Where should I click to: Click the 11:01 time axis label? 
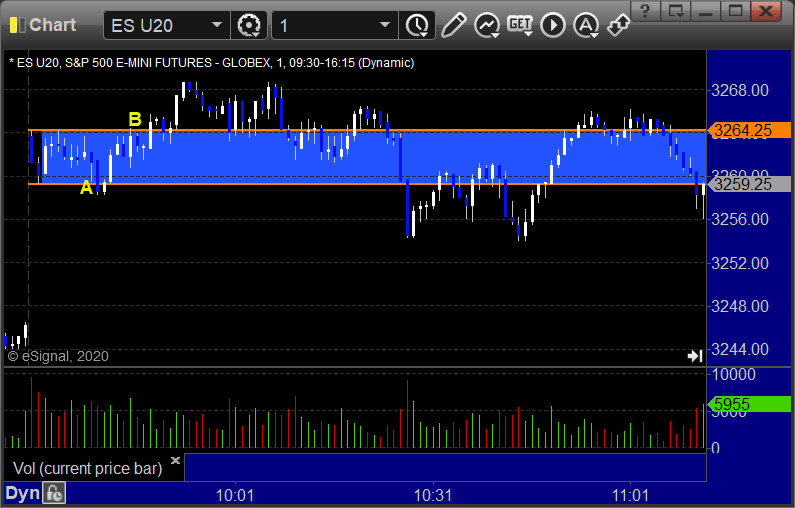tap(630, 495)
